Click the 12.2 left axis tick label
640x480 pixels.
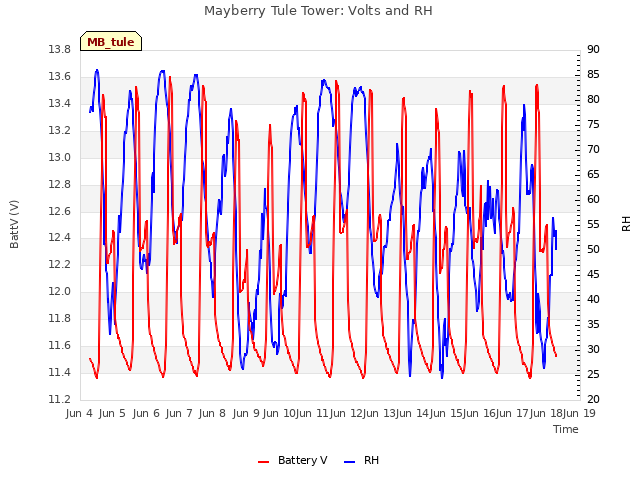point(60,264)
